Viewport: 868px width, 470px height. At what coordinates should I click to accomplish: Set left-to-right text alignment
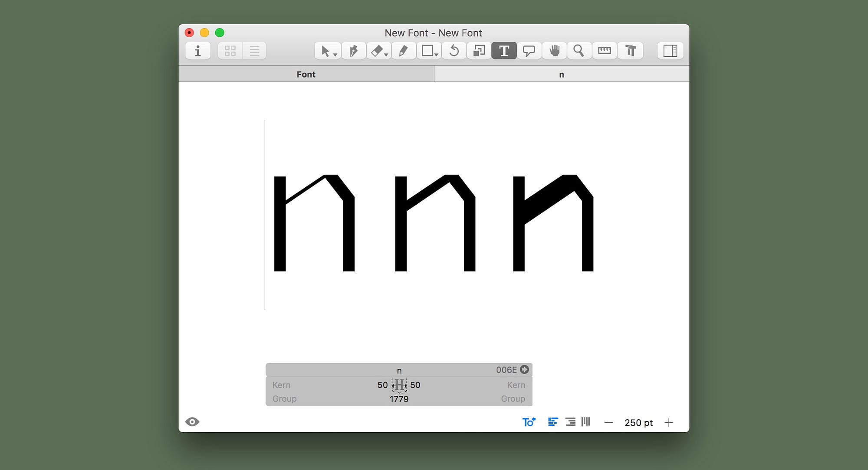(x=552, y=422)
